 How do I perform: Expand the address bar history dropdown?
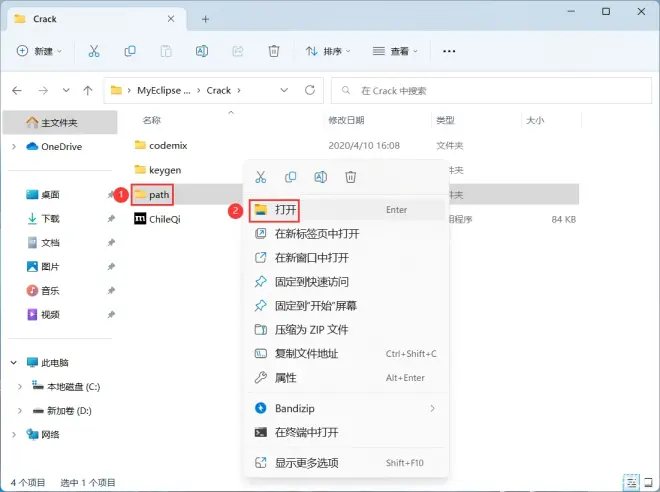click(284, 90)
